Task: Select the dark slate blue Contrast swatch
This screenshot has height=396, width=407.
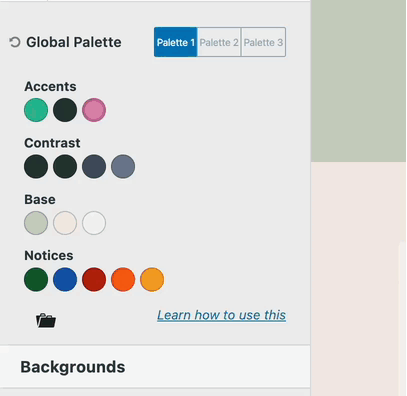Action: [94, 166]
